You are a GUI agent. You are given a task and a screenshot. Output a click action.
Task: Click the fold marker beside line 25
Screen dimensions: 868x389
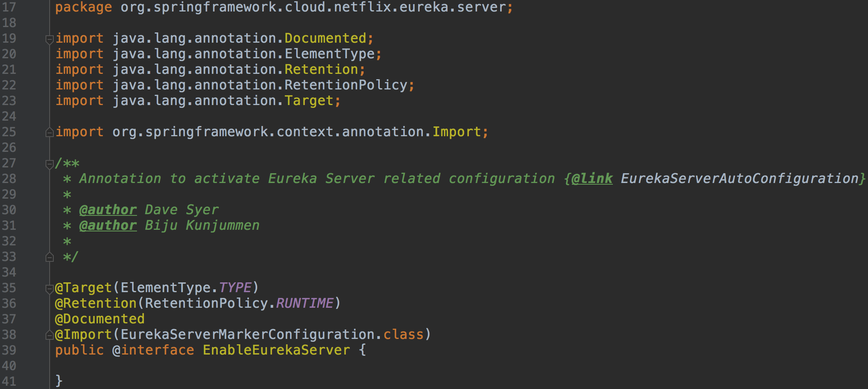(x=49, y=133)
